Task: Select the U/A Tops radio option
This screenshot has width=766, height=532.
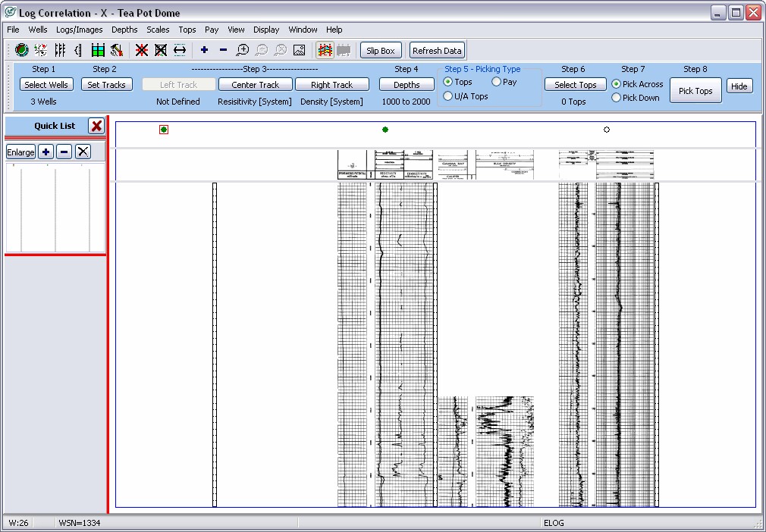Action: [448, 96]
